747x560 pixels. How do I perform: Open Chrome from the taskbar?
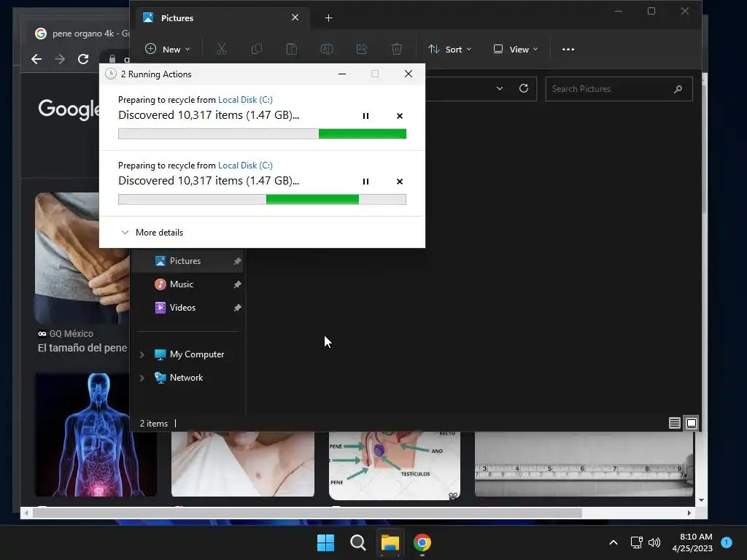click(422, 542)
